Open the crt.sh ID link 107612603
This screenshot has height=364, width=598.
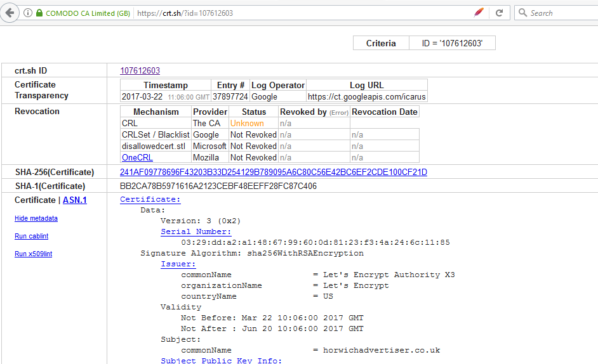click(x=140, y=71)
